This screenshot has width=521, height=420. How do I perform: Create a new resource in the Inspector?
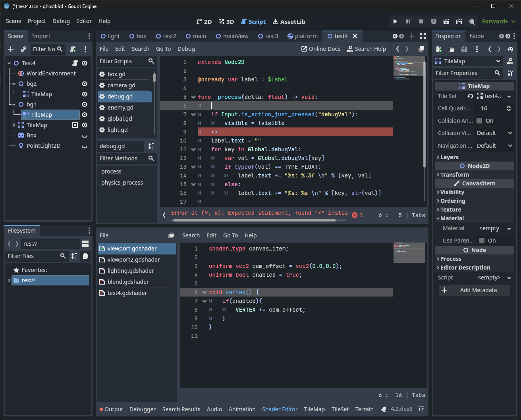point(438,49)
